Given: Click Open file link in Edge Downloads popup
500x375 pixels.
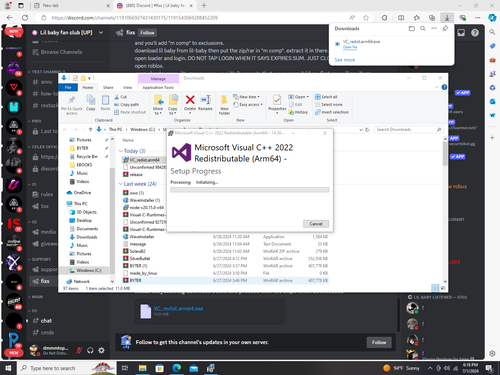Looking at the screenshot, I should click(x=350, y=47).
